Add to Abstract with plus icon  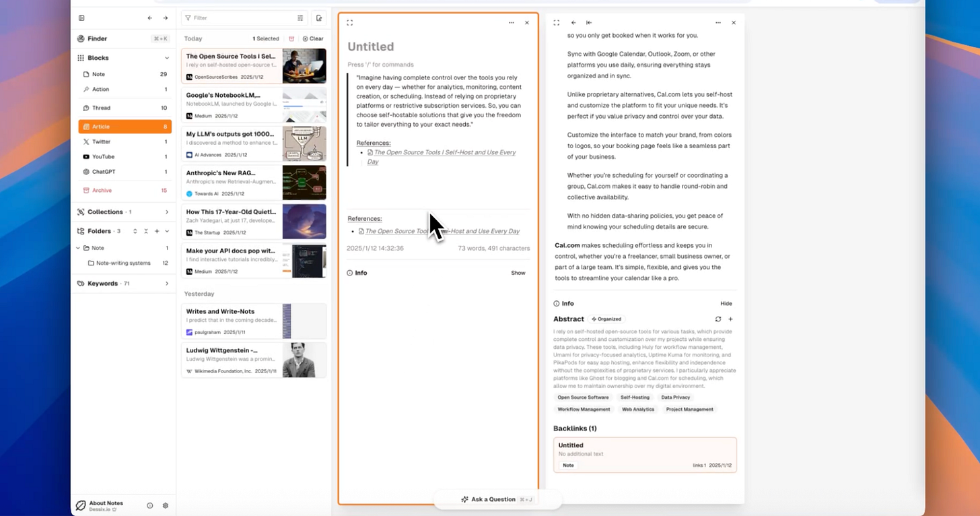[731, 319]
